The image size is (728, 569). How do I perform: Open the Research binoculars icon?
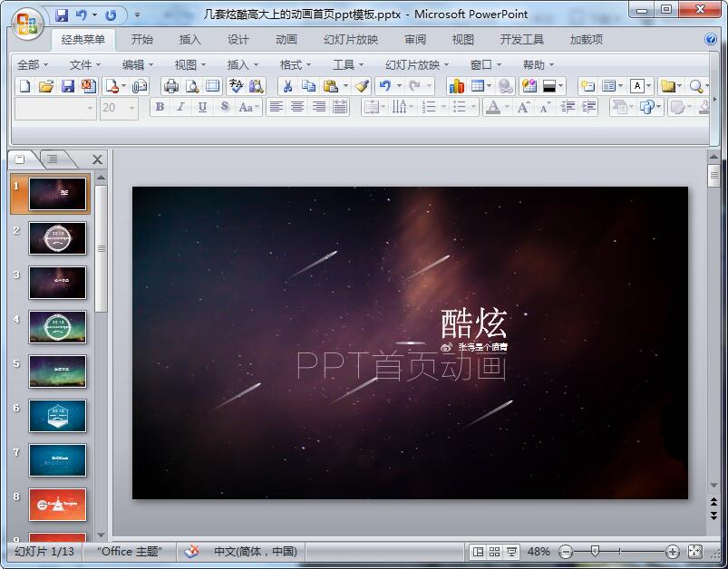pyautogui.click(x=257, y=86)
